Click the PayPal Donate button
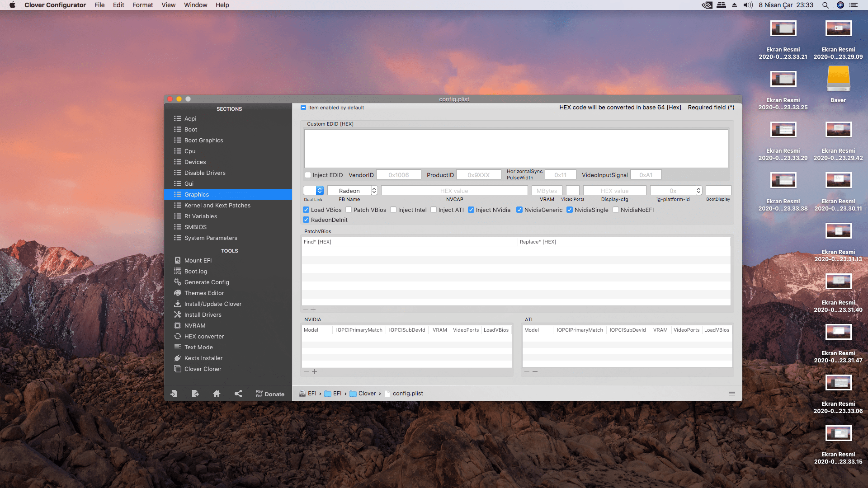 (x=270, y=394)
